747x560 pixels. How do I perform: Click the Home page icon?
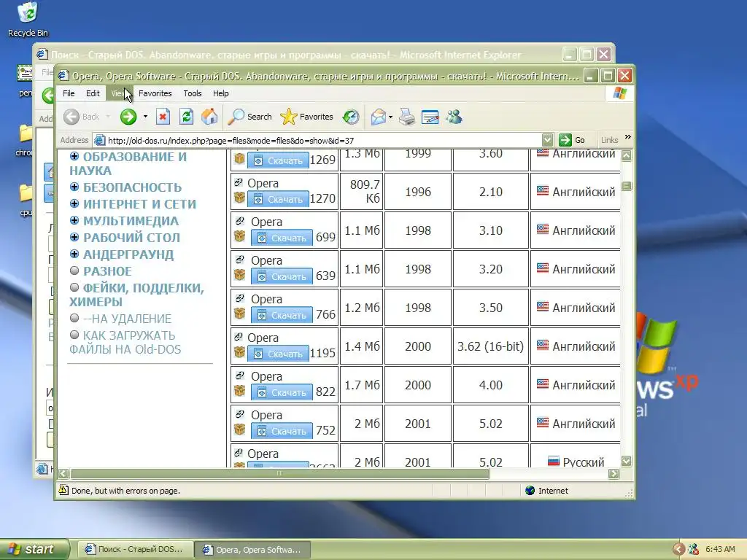click(209, 117)
